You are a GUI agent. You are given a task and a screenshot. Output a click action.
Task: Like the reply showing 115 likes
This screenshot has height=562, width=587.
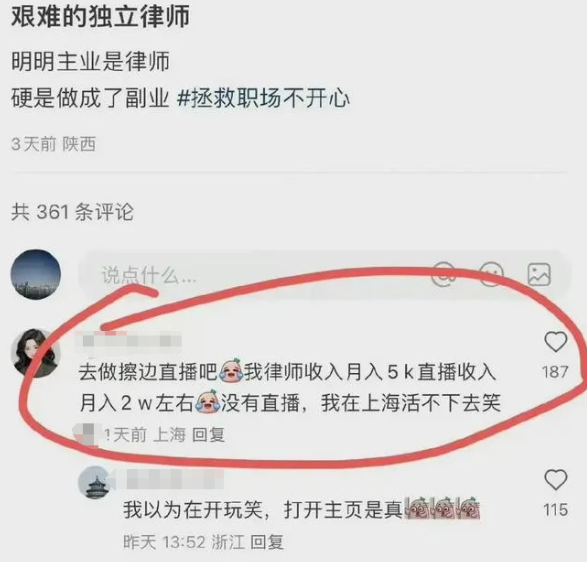point(556,480)
